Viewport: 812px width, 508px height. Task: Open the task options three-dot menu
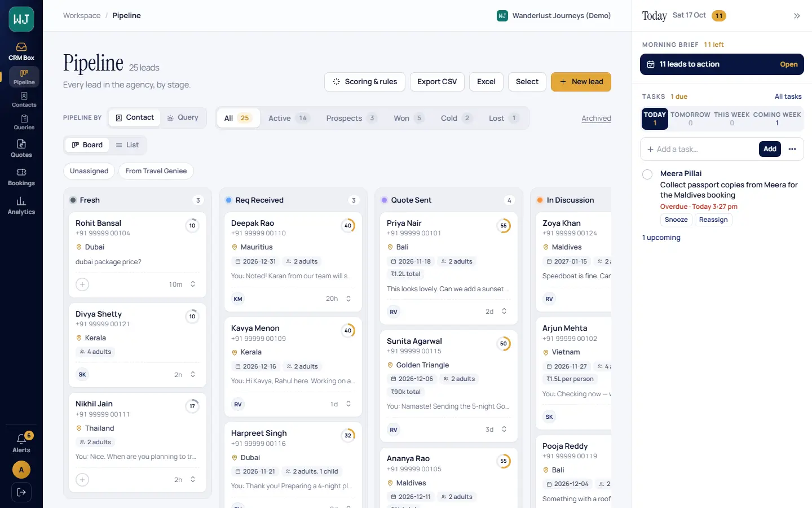tap(792, 149)
